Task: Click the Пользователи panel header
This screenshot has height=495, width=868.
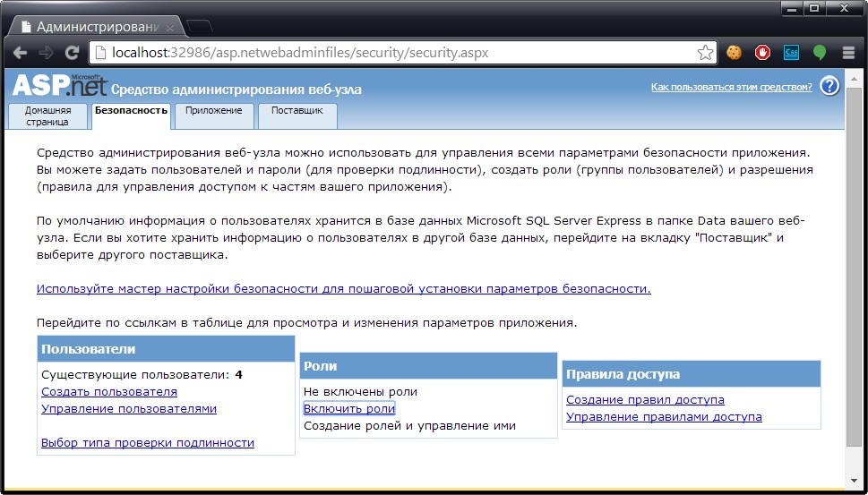Action: click(x=166, y=349)
